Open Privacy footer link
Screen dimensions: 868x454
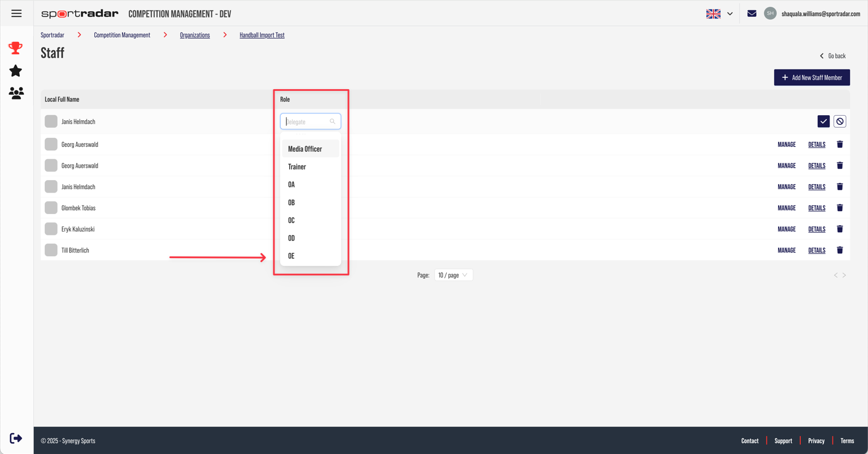click(x=816, y=441)
